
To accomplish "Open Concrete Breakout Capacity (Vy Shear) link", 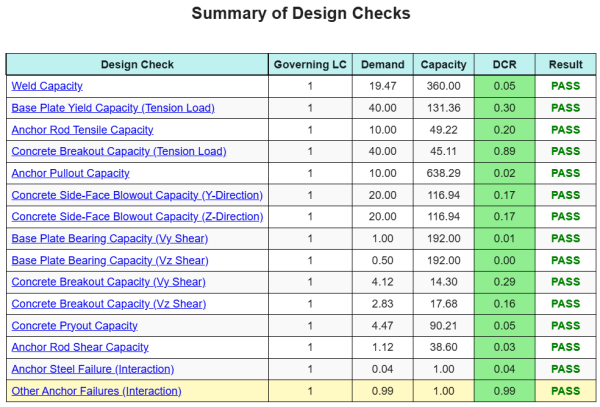I will tap(108, 282).
